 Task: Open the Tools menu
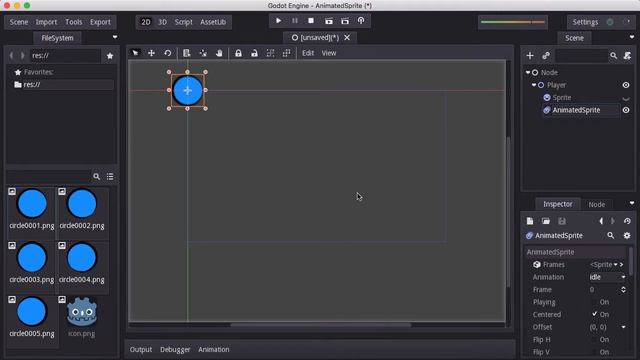point(73,22)
